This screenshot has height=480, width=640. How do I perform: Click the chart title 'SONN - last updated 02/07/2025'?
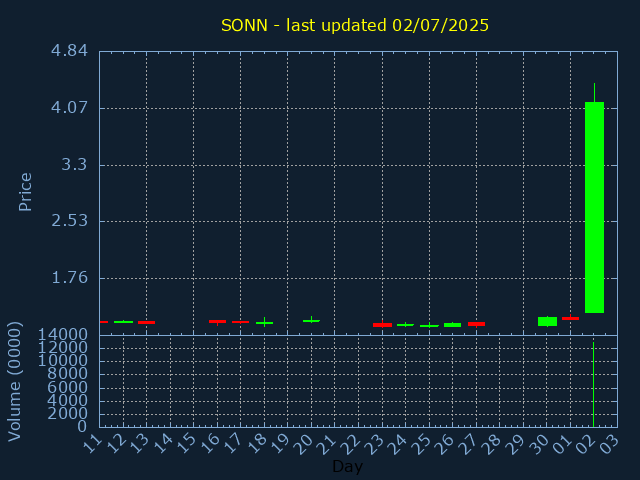355,25
